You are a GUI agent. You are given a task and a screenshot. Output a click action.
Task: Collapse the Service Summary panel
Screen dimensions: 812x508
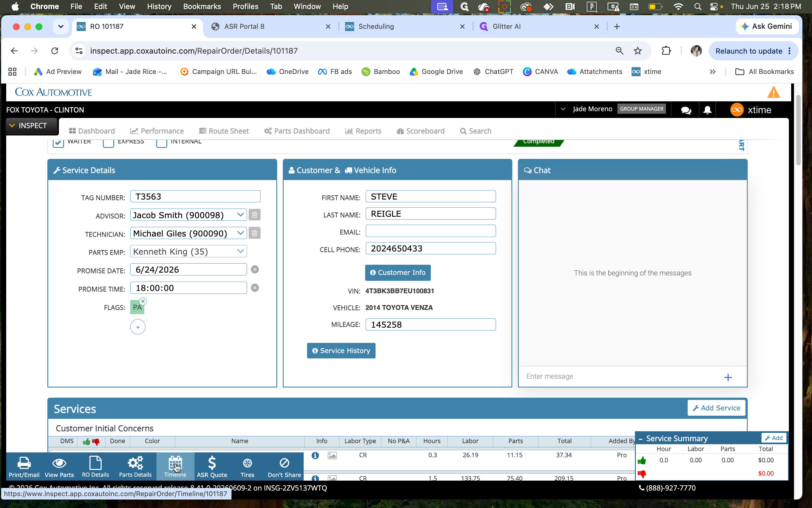641,439
